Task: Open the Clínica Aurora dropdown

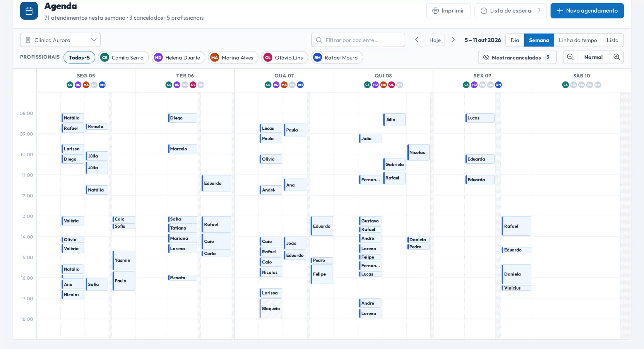Action: [x=60, y=40]
